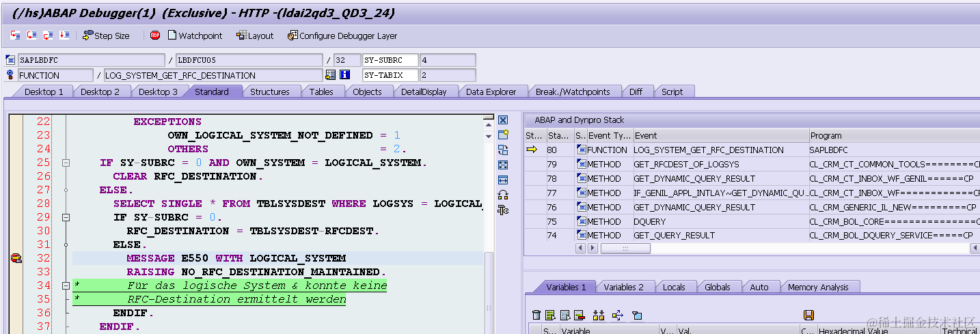Click the Full Screen tool icon
This screenshot has height=334, width=980.
504,165
